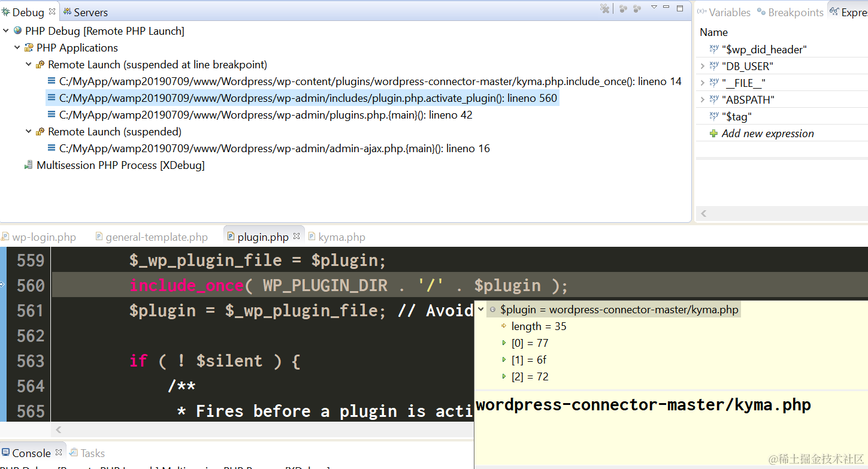Switch to the Servers tab
The image size is (868, 469).
[85, 12]
